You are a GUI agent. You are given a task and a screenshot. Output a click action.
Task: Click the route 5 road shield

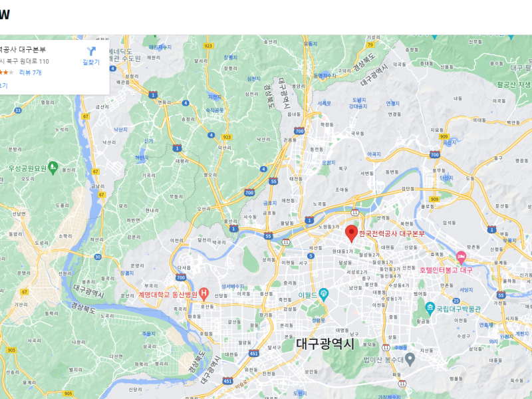point(311,256)
